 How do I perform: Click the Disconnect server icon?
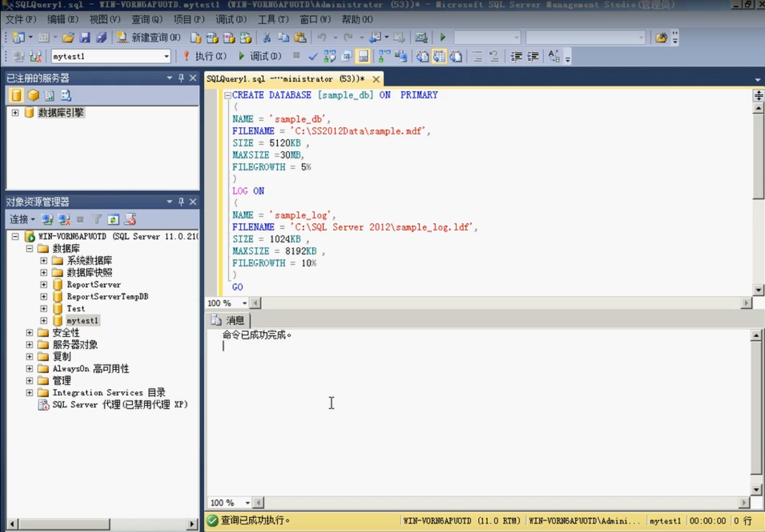pos(64,219)
